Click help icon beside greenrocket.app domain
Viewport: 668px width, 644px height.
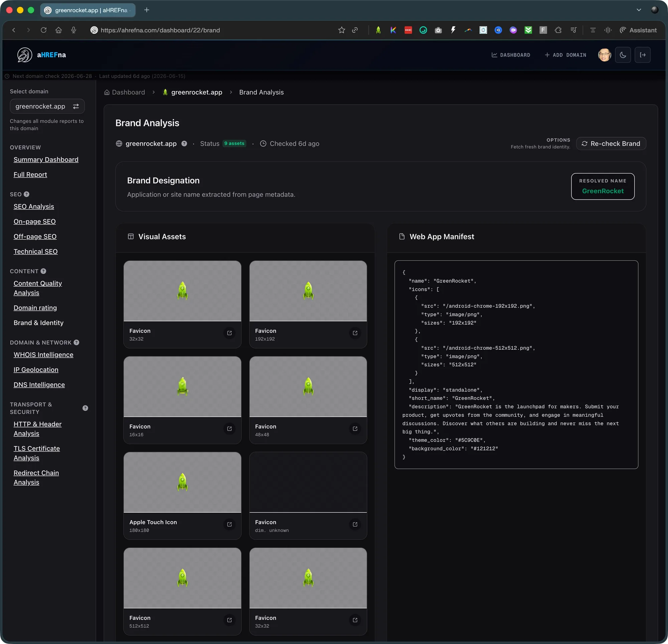coord(184,144)
